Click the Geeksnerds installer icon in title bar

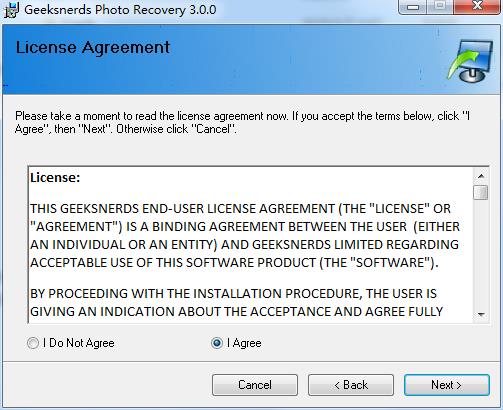[x=11, y=10]
